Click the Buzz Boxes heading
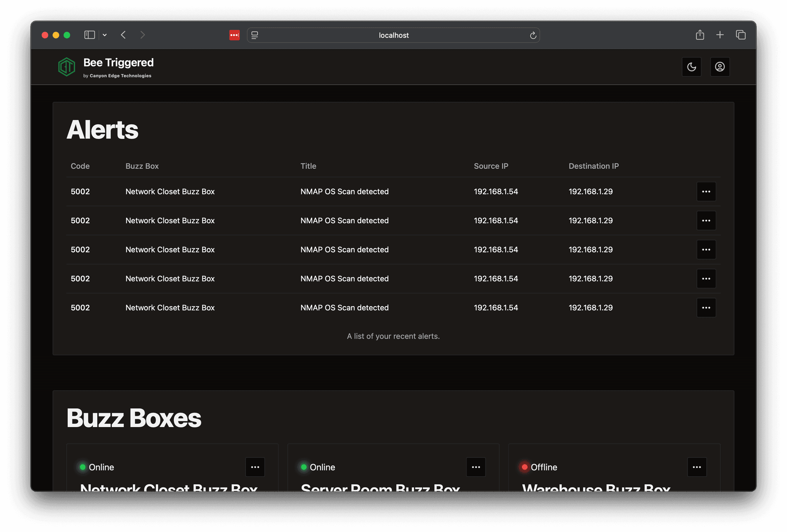Image resolution: width=787 pixels, height=532 pixels. tap(134, 418)
